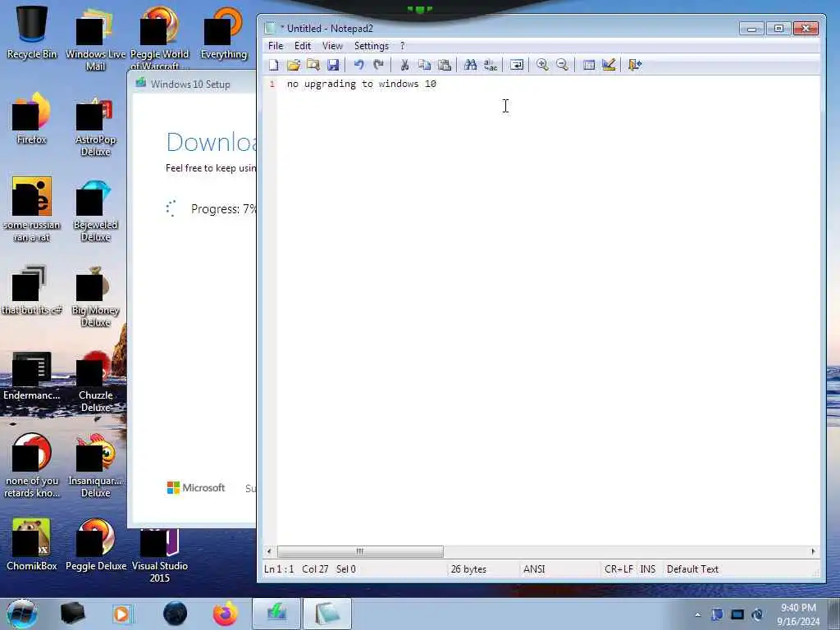Screen dimensions: 840x630
Task: Select the Everything desktop shortcut
Action: [x=224, y=33]
